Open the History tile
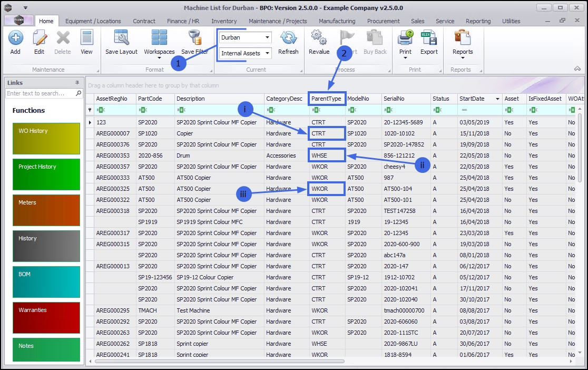The width and height of the screenshot is (588, 370). point(46,246)
